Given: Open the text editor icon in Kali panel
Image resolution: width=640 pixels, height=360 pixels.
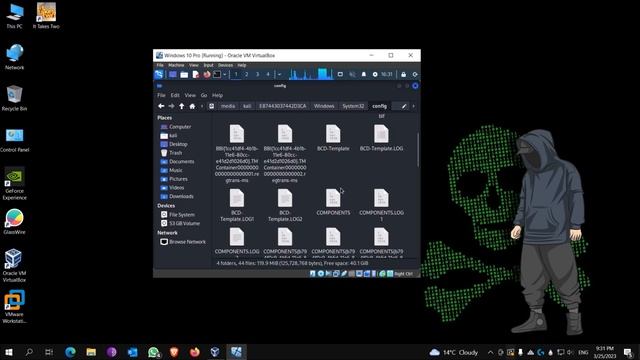Looking at the screenshot, I should click(196, 74).
